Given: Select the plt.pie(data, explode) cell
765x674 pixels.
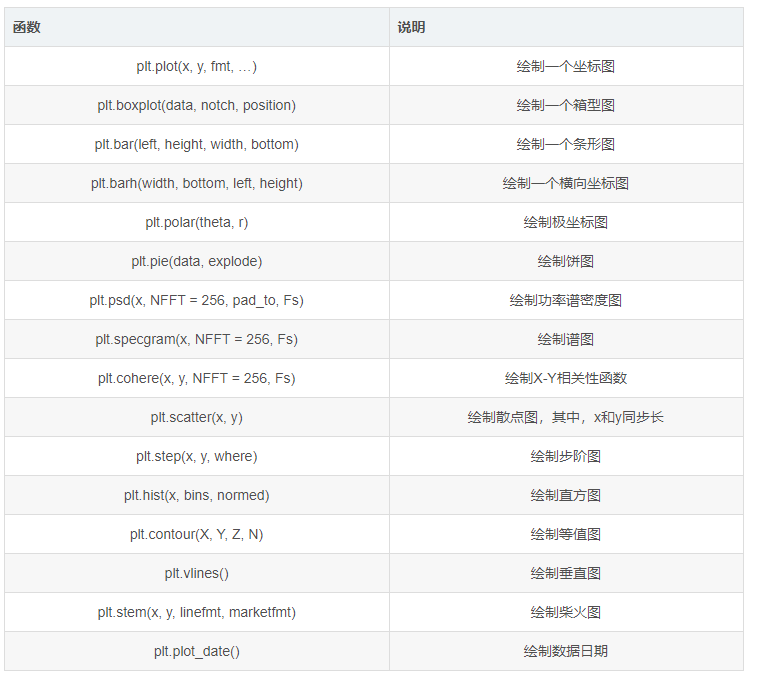Looking at the screenshot, I should [197, 262].
